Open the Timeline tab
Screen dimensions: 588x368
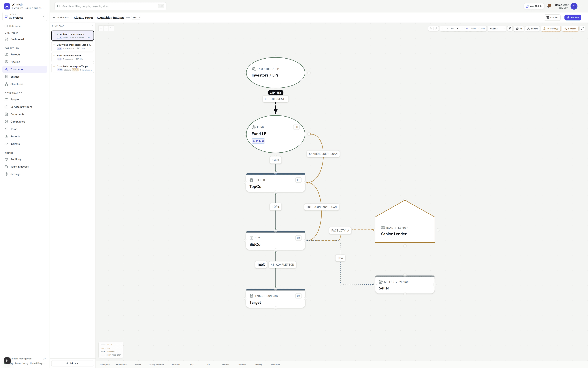pos(242,365)
